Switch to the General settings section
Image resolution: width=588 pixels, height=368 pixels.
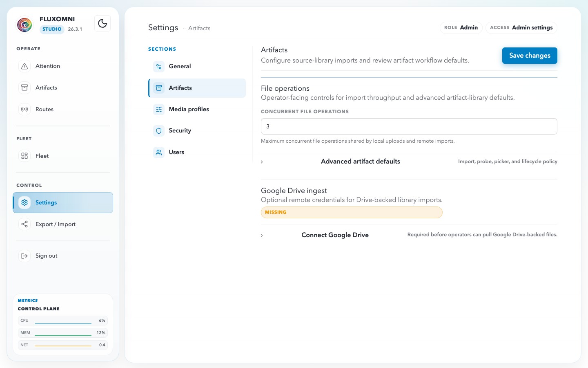pos(197,67)
